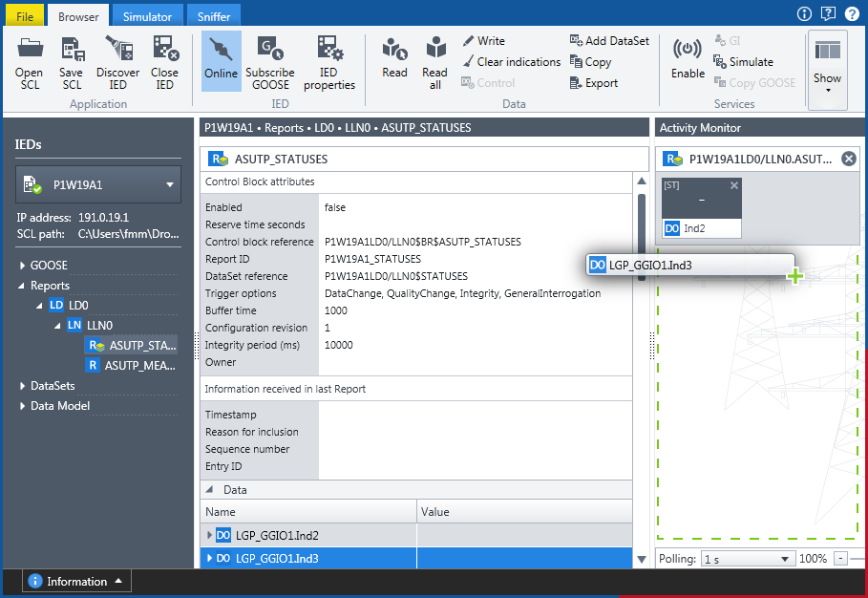The width and height of the screenshot is (868, 598).
Task: Open the Polling interval dropdown
Action: point(748,559)
